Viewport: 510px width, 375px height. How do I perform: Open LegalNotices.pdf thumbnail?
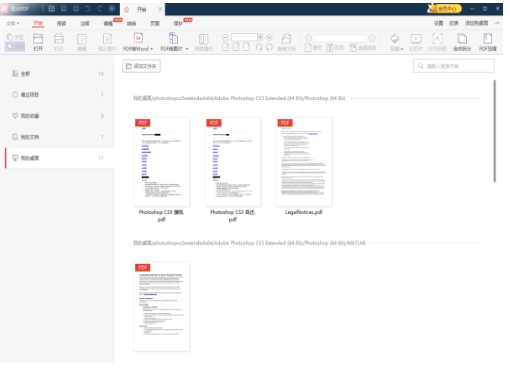(304, 162)
